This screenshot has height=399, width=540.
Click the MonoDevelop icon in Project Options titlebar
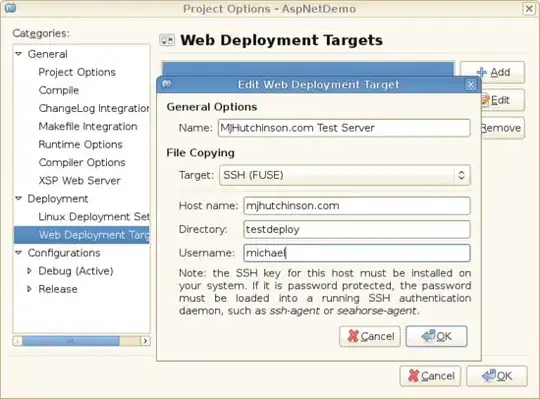[10, 8]
